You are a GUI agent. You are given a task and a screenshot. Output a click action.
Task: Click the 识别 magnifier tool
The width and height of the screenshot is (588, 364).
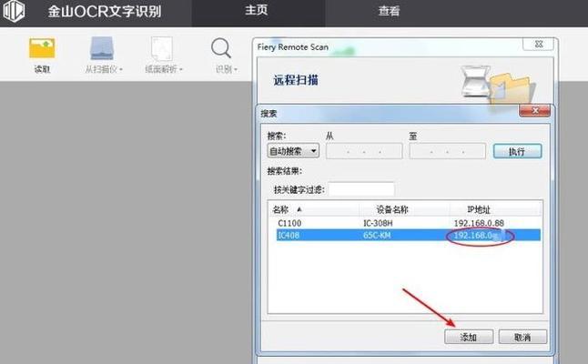tap(221, 48)
